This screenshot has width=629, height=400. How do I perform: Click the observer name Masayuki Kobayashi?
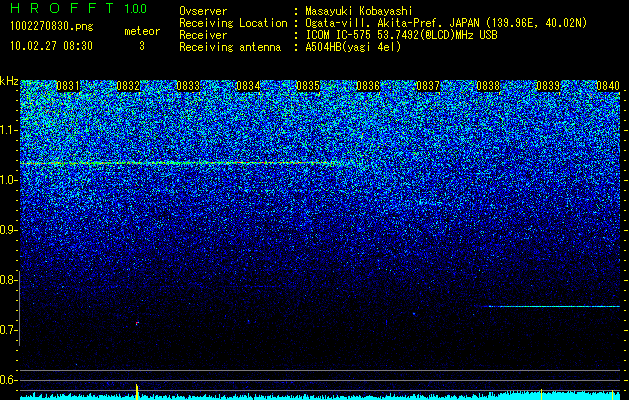(x=359, y=11)
